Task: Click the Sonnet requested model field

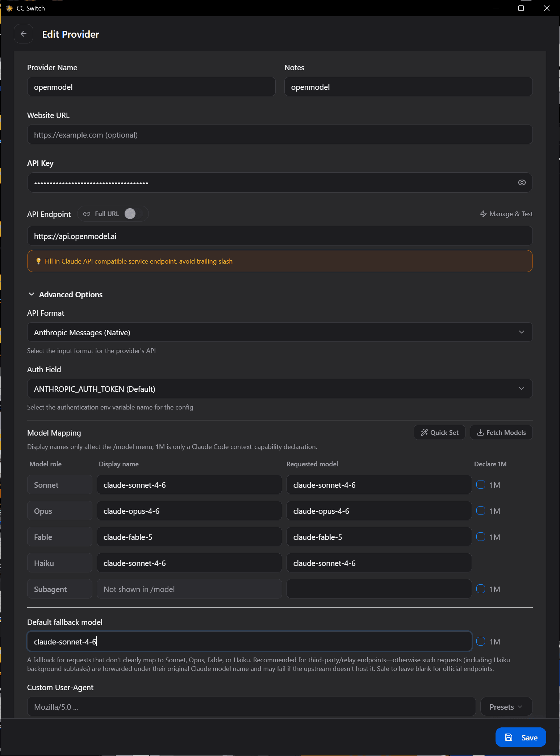Action: pos(379,484)
